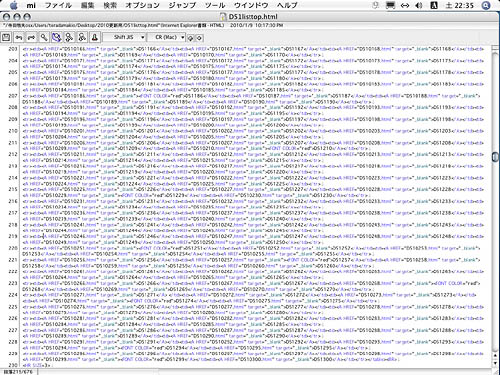Click the first round button after CR (Mac)
Screen dimensions: 500x375
pos(190,38)
